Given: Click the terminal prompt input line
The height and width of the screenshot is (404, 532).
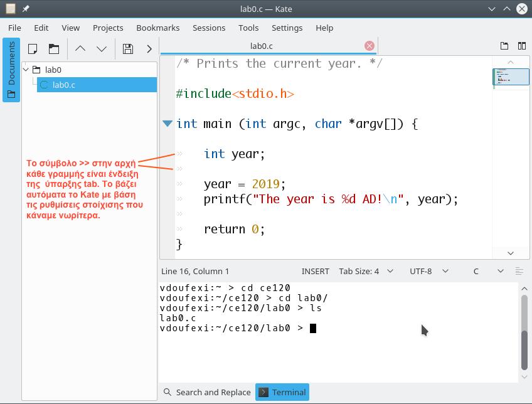Looking at the screenshot, I should click(238, 328).
